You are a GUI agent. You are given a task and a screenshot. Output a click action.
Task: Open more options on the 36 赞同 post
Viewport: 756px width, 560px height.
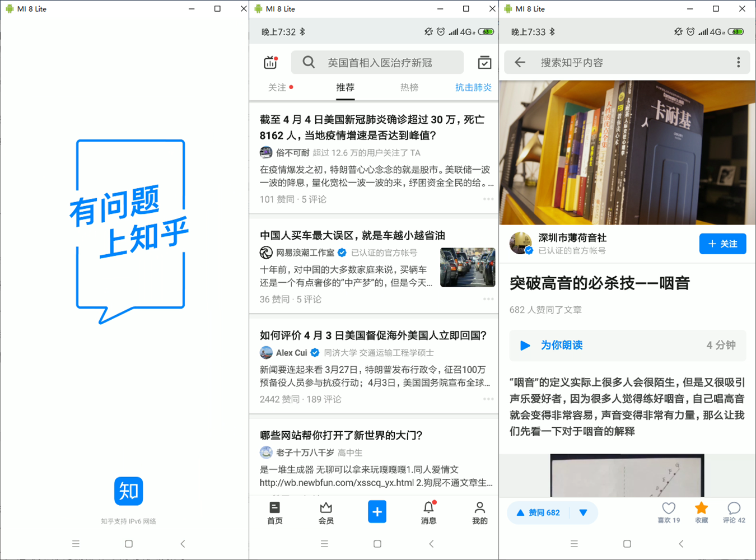click(488, 299)
